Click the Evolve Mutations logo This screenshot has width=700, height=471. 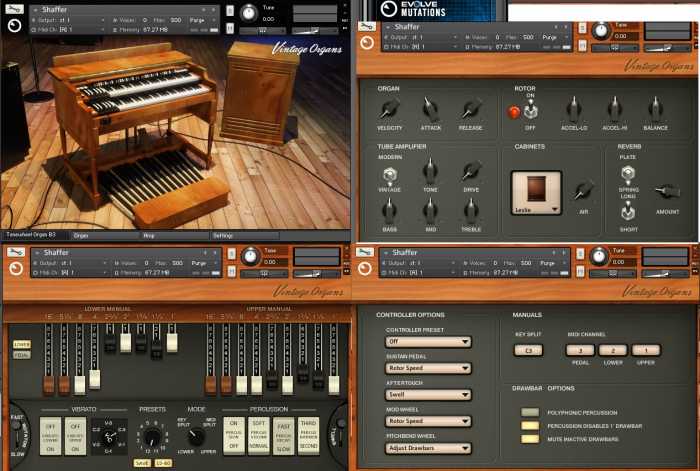[414, 8]
